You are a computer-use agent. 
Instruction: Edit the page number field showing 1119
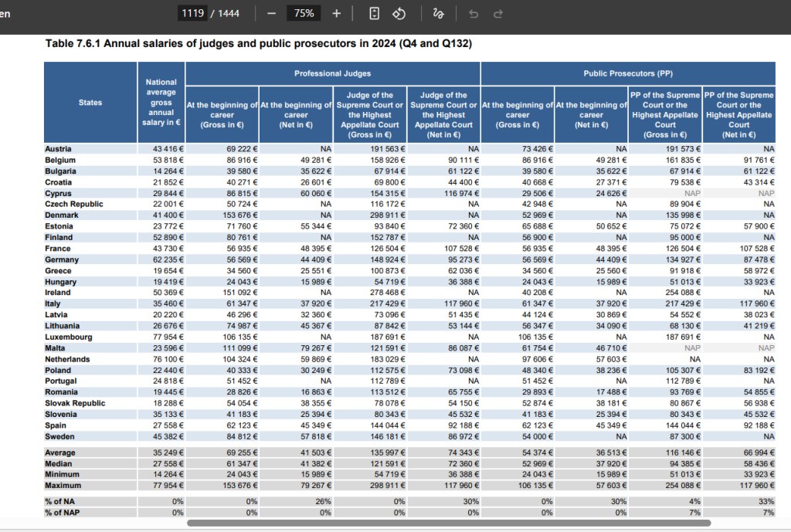[192, 13]
